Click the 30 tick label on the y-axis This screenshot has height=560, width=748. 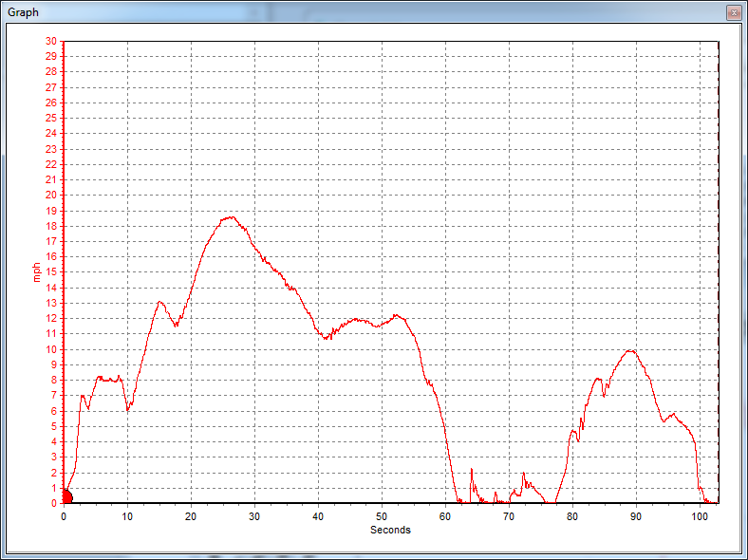point(51,41)
